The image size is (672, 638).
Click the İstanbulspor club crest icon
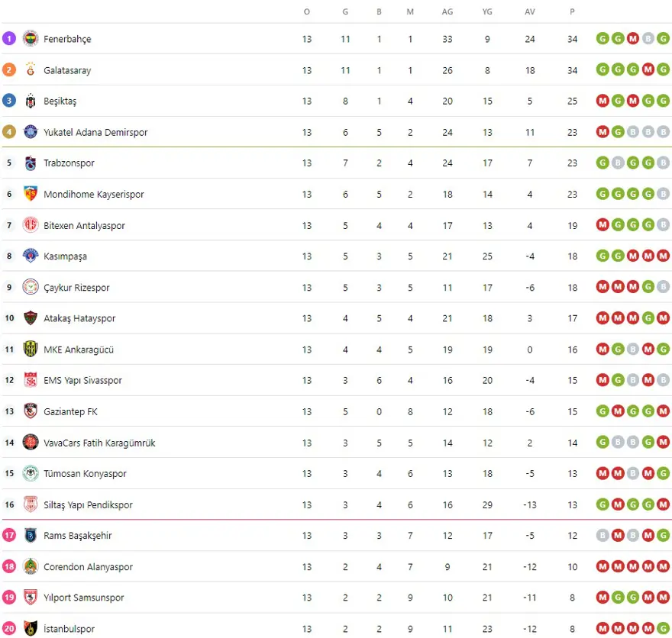(x=31, y=629)
